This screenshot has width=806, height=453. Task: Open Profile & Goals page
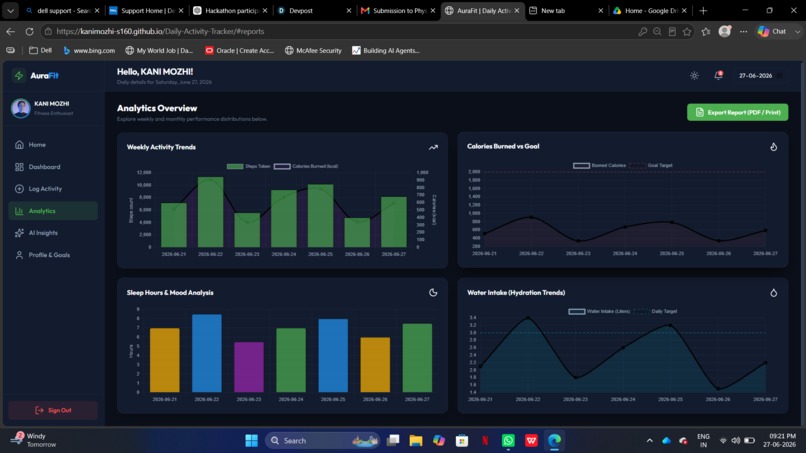point(53,255)
